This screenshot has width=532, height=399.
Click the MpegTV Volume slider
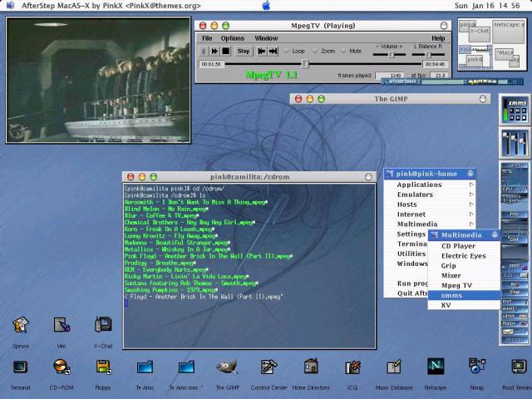click(391, 55)
